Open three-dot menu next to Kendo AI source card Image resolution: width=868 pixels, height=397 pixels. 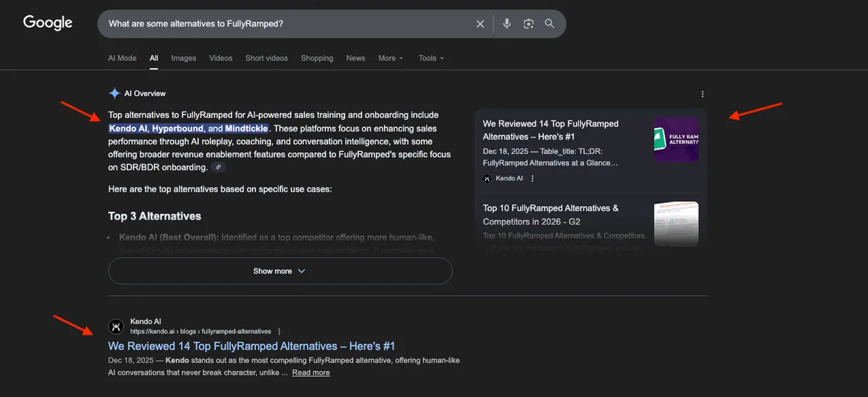532,179
